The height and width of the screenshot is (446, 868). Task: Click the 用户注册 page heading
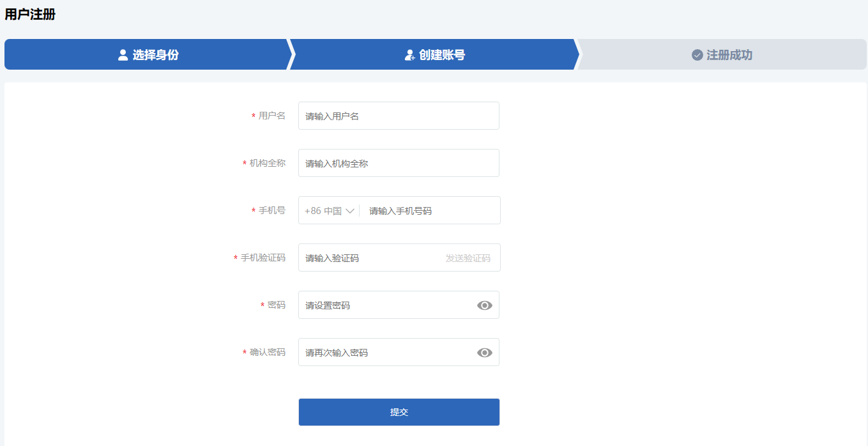point(30,15)
